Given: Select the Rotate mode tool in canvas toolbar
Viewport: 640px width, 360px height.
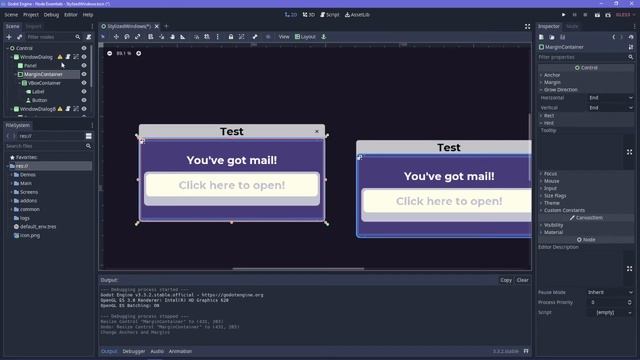Looking at the screenshot, I should (x=127, y=37).
